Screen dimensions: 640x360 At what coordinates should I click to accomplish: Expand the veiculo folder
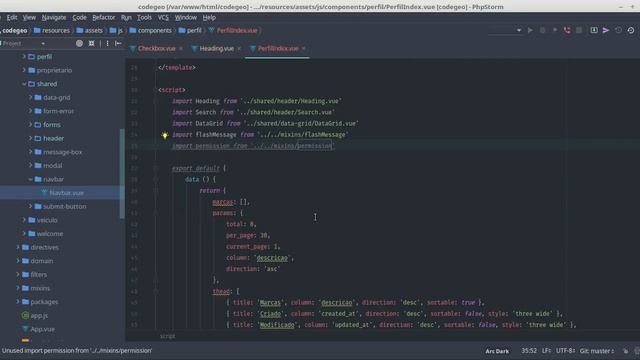click(x=24, y=220)
